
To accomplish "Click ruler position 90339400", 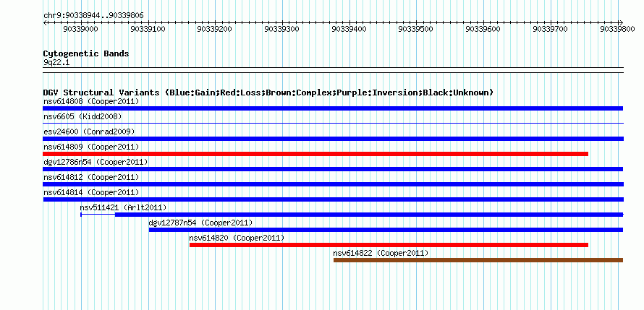I will [x=349, y=29].
